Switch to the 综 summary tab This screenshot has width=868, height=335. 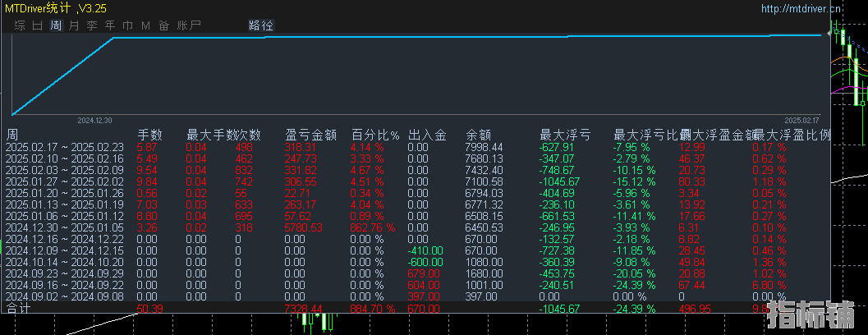(20, 25)
